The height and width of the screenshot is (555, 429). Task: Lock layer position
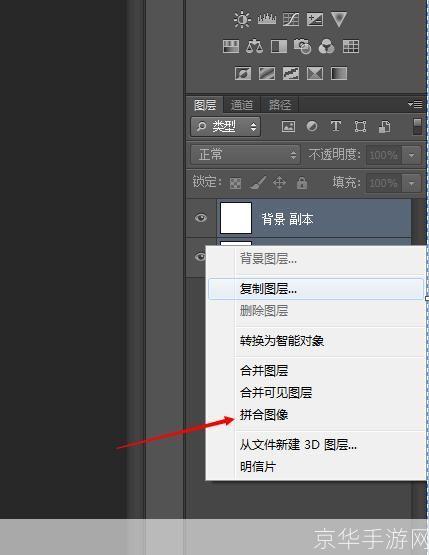click(280, 183)
